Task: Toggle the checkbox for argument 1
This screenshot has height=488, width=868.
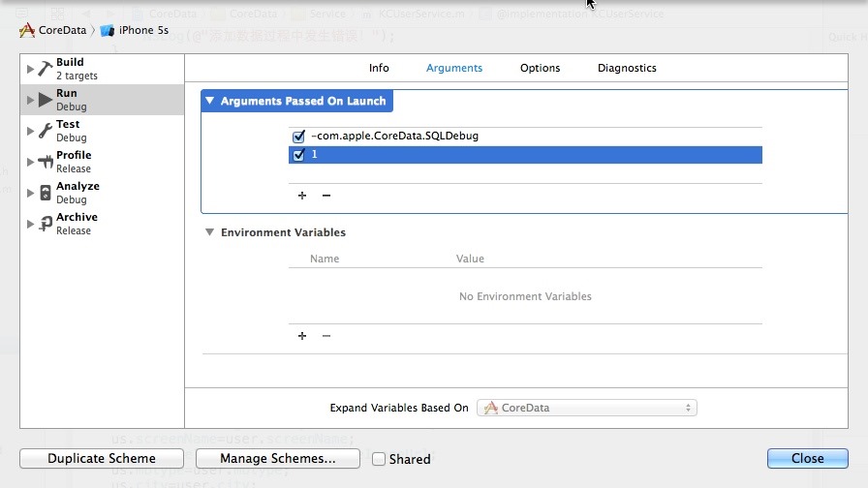Action: [x=298, y=155]
